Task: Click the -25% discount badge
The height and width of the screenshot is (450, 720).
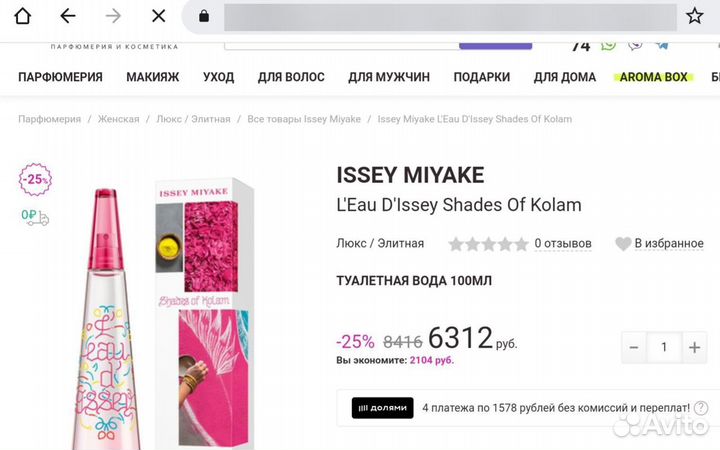Action: pos(35,180)
